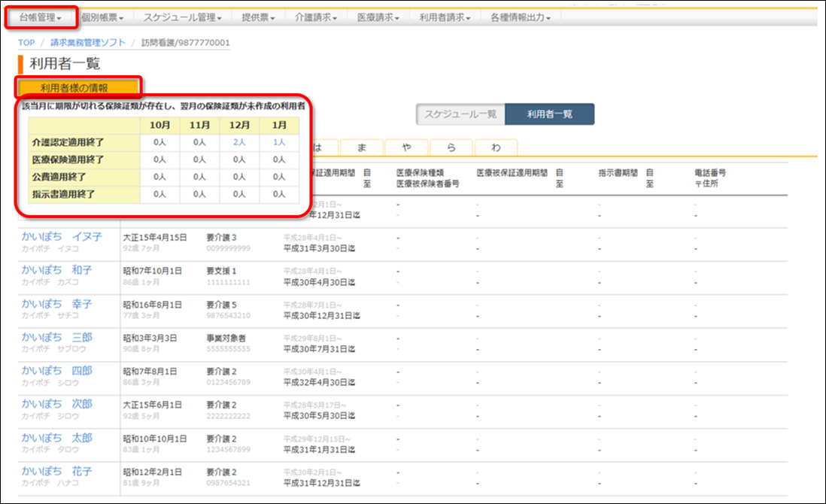Switch to スケジュール一覧 view

(460, 114)
